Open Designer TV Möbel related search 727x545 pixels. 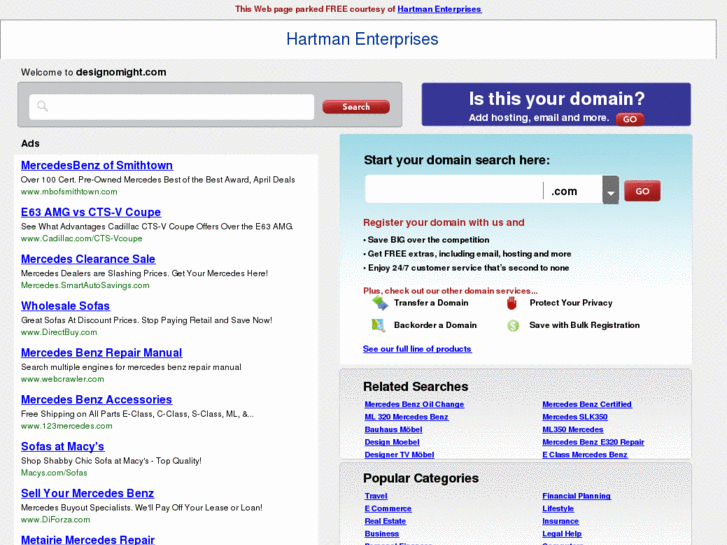click(x=399, y=455)
